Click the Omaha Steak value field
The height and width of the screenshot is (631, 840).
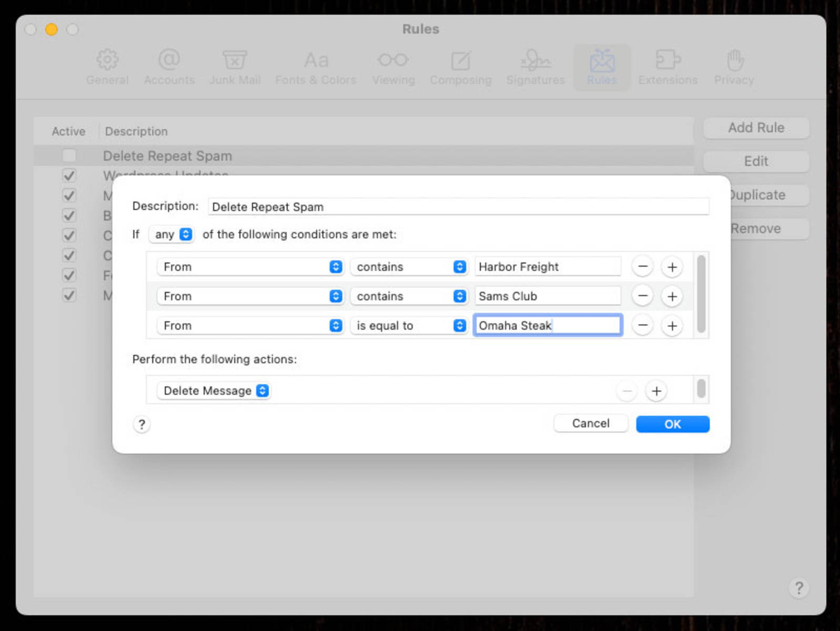pyautogui.click(x=548, y=325)
